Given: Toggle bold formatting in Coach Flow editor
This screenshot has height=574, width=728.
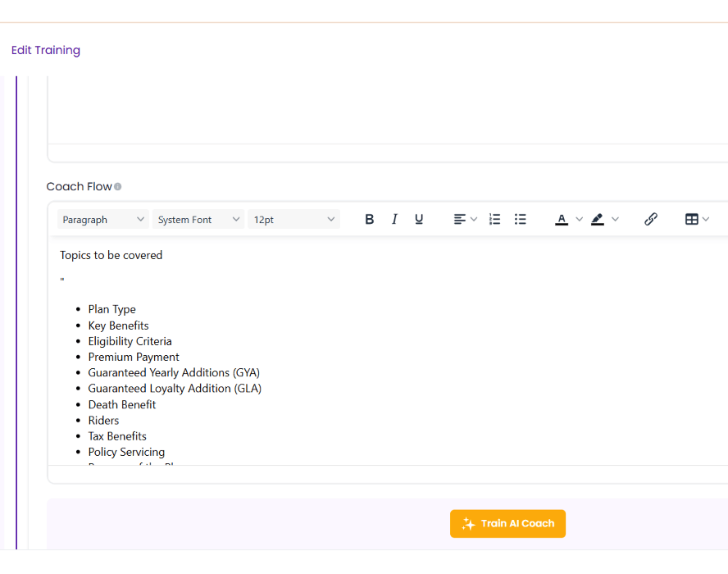Looking at the screenshot, I should click(370, 220).
